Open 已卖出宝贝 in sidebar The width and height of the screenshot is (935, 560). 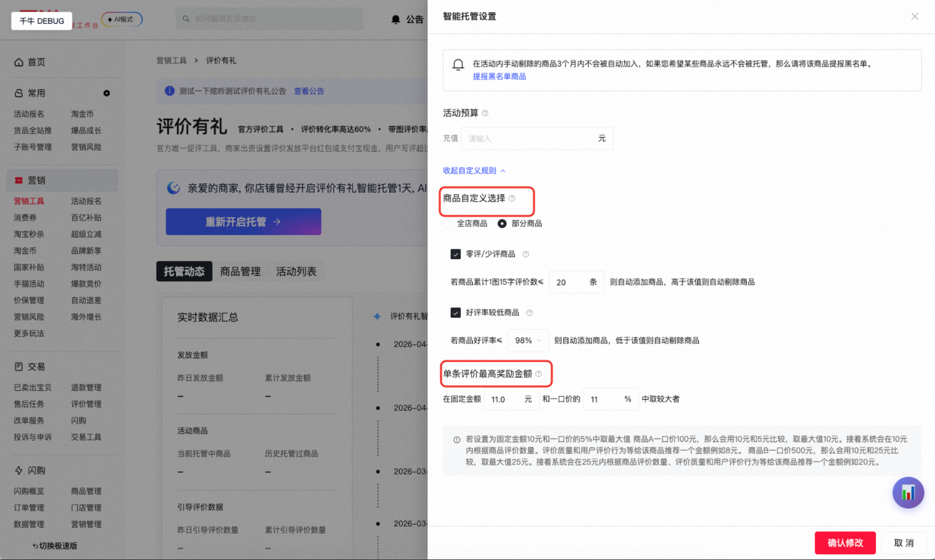[33, 388]
